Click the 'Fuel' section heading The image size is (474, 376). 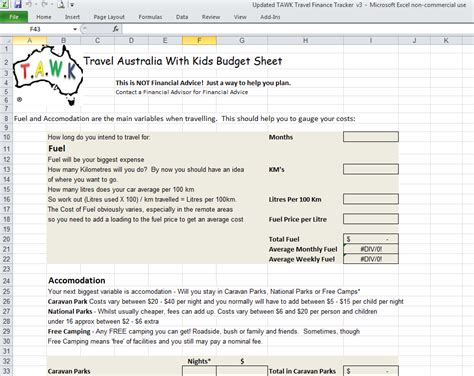pyautogui.click(x=57, y=148)
